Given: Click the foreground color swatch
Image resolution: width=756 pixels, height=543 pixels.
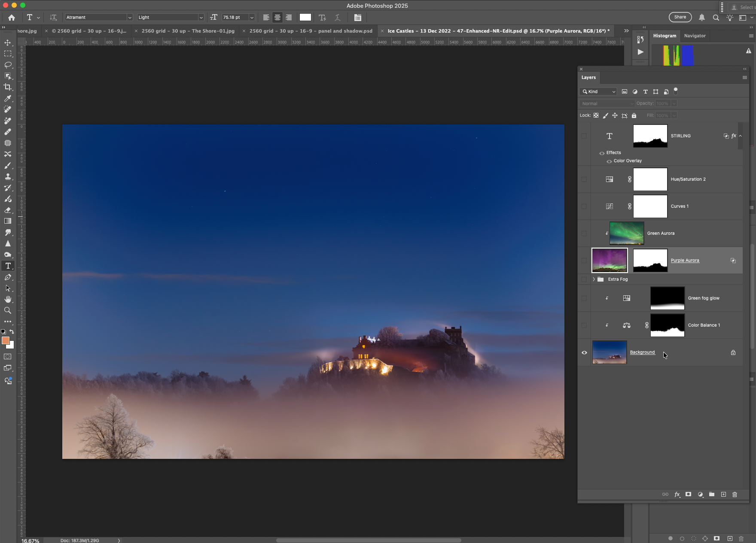Looking at the screenshot, I should (x=6, y=341).
